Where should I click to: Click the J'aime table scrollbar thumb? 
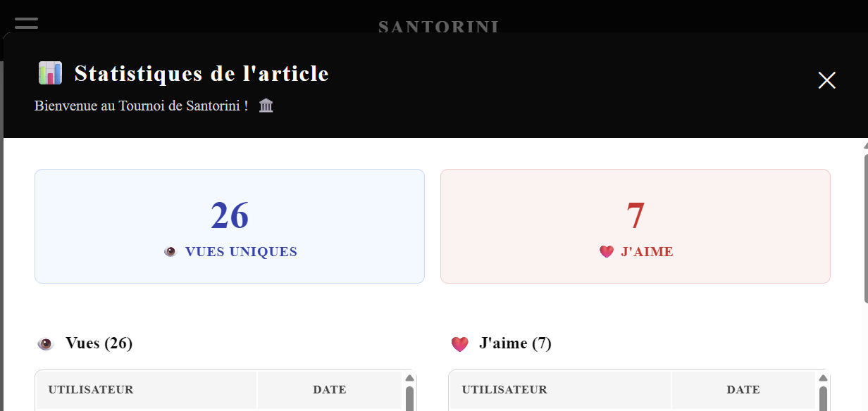pos(823,398)
